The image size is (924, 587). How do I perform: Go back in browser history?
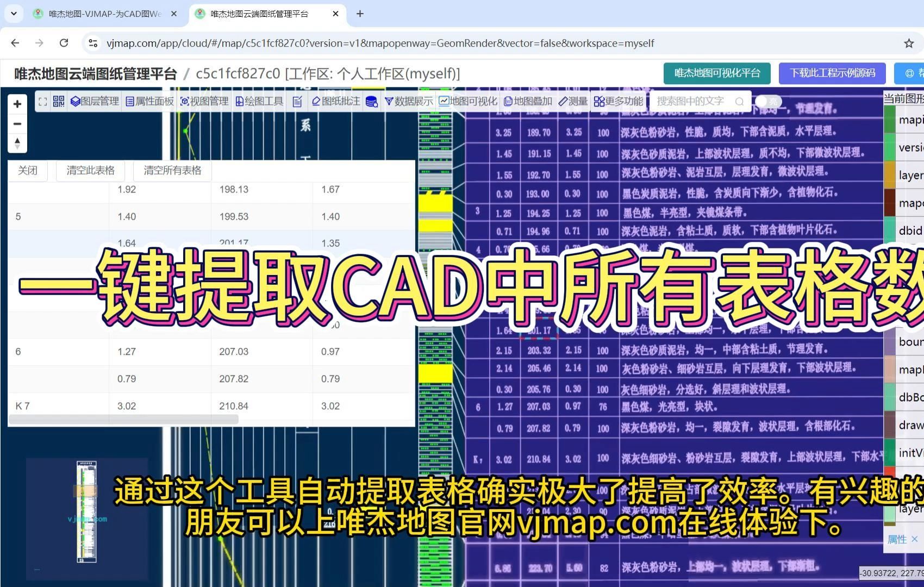pos(15,43)
